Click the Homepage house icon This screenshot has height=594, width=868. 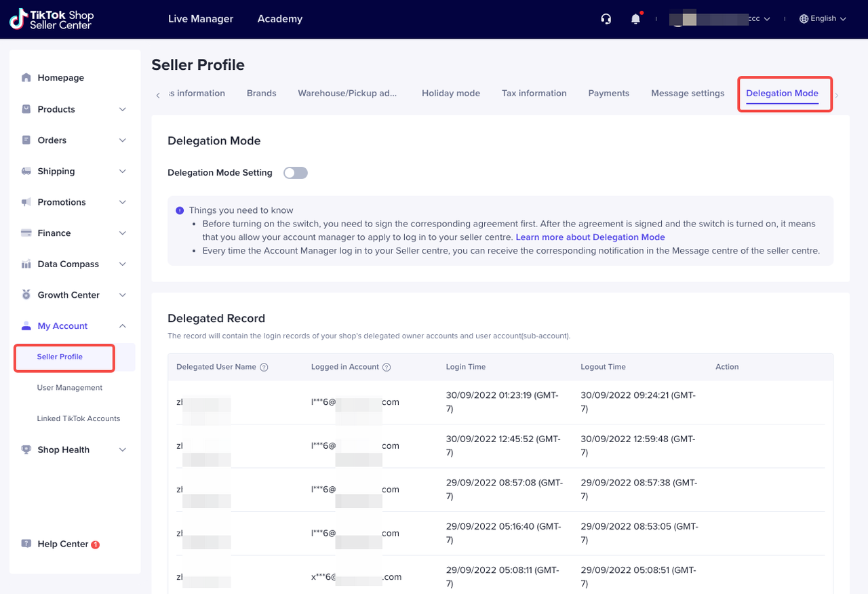26,78
